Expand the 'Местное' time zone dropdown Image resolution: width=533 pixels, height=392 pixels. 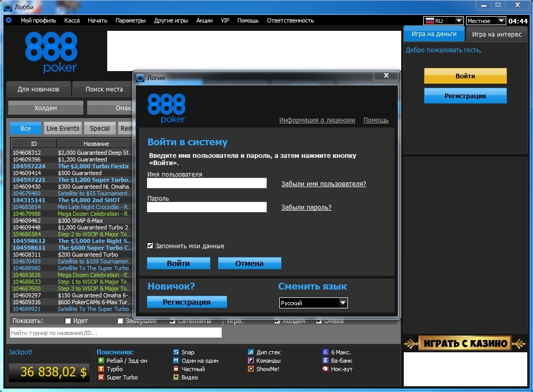(486, 21)
